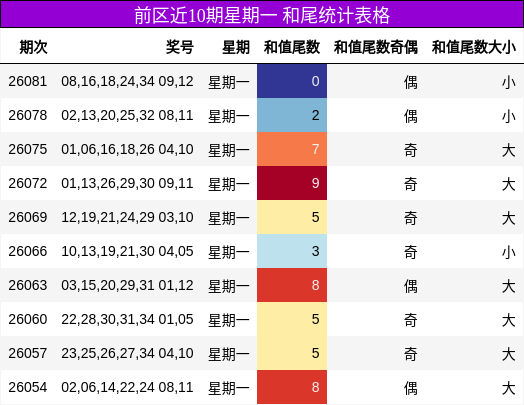This screenshot has height=405, width=524.
Task: Click 大 size cell in row 26060
Action: click(509, 320)
